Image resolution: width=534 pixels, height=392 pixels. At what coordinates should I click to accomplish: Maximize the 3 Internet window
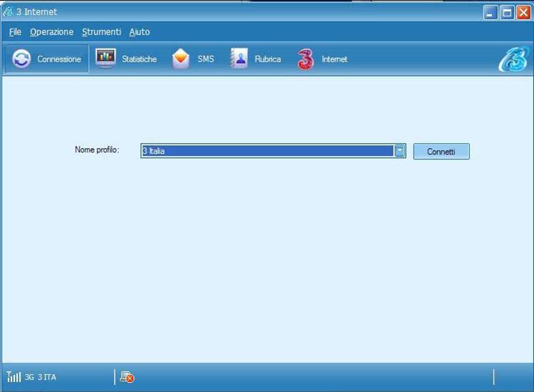(507, 12)
